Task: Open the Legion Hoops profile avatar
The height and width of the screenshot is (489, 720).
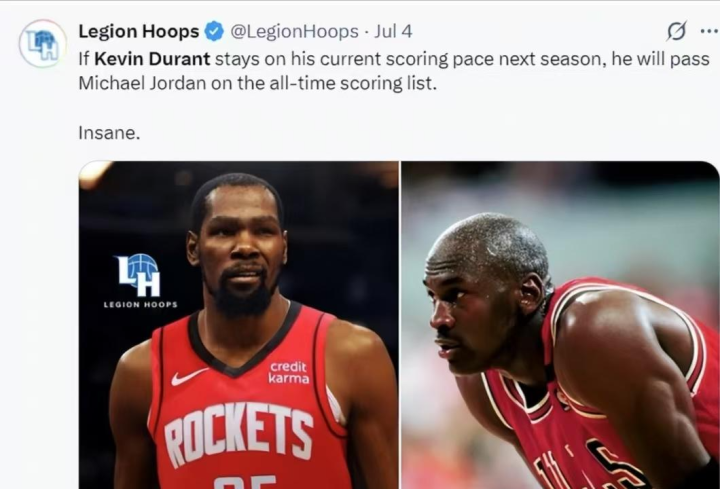Action: point(43,44)
